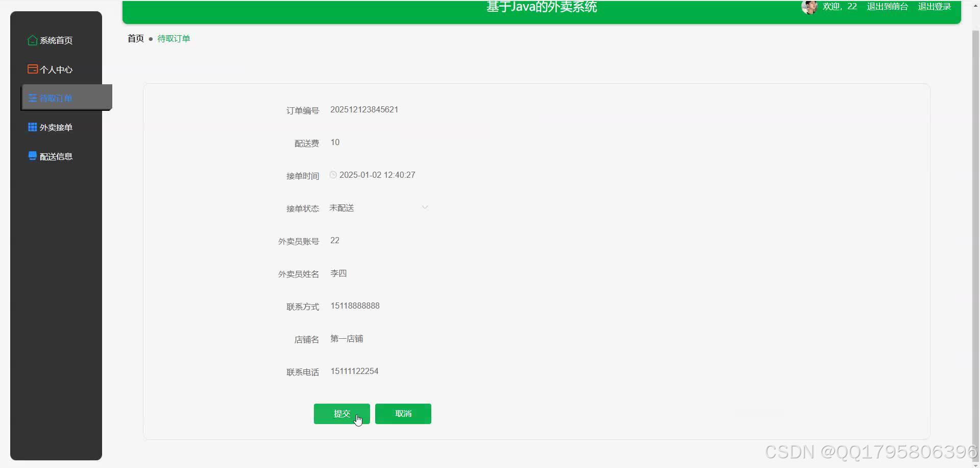The width and height of the screenshot is (980, 468).
Task: Select the 待取订单 list icon
Action: pyautogui.click(x=32, y=98)
